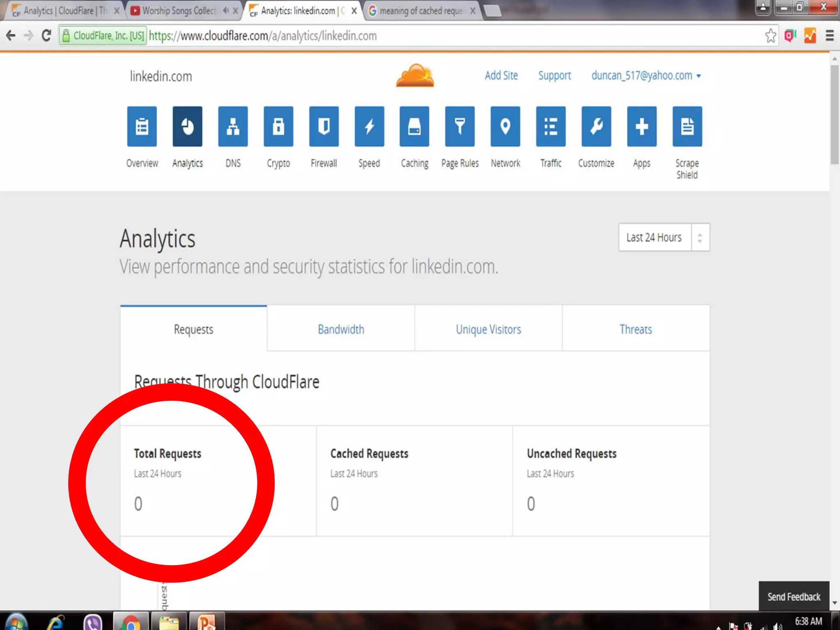Open the Network location pin icon
Viewport: 840px width, 630px height.
point(505,126)
